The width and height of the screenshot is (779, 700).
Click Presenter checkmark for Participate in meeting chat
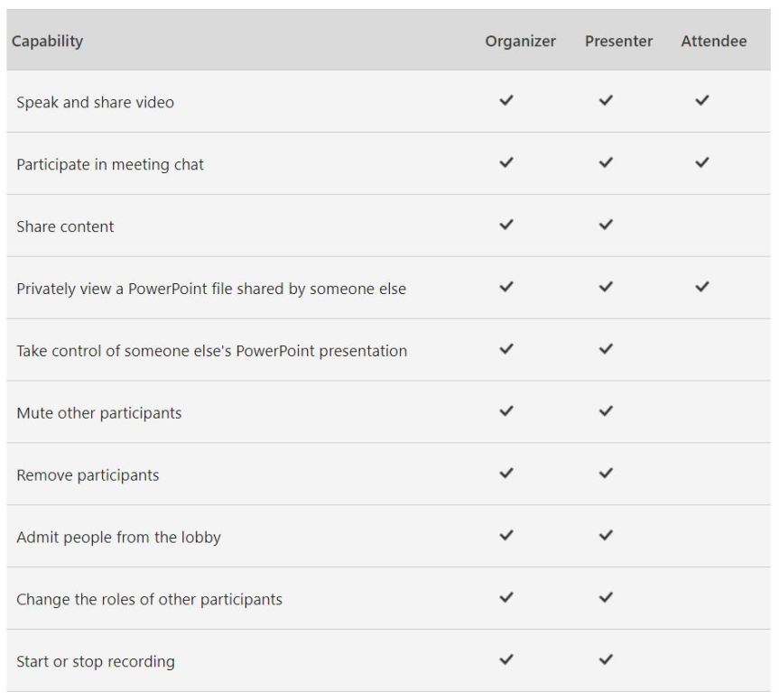coord(606,163)
